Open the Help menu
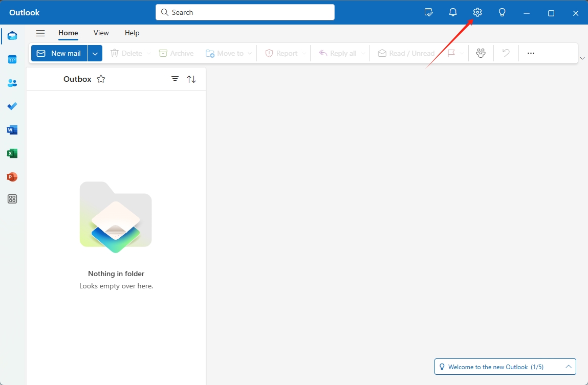Image resolution: width=588 pixels, height=385 pixels. pos(132,33)
